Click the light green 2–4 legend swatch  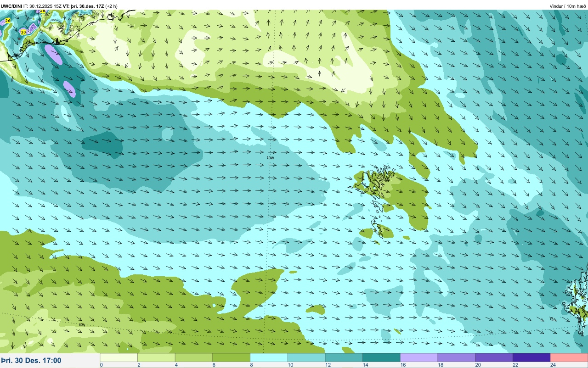coord(156,357)
